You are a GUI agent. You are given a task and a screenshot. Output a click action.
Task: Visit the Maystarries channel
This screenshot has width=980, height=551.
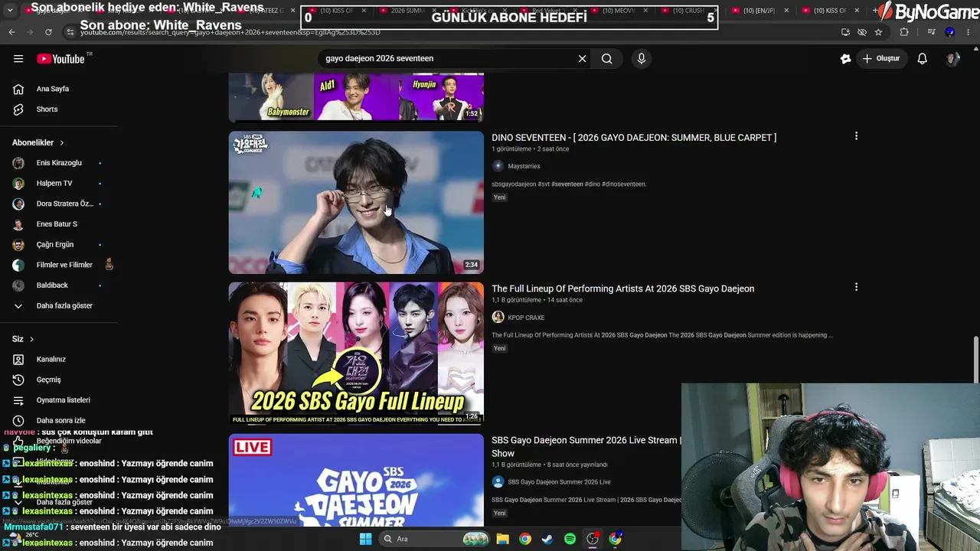[x=524, y=166]
